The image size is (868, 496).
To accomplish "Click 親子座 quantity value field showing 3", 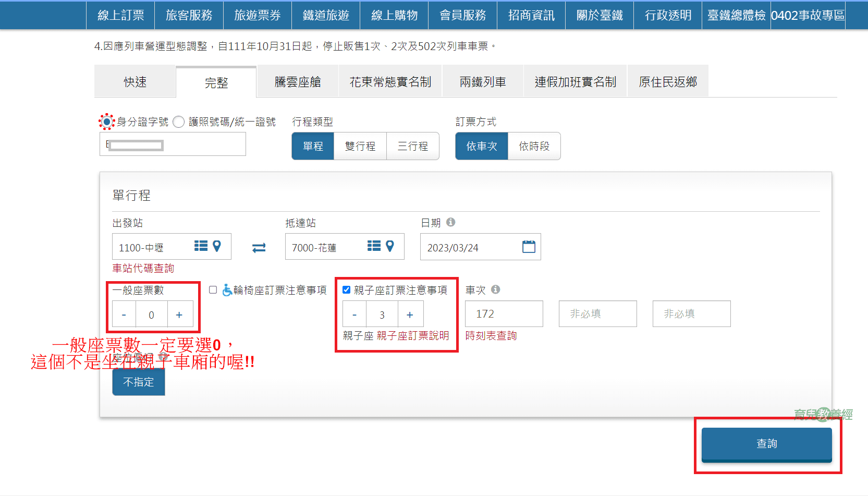I will [382, 314].
